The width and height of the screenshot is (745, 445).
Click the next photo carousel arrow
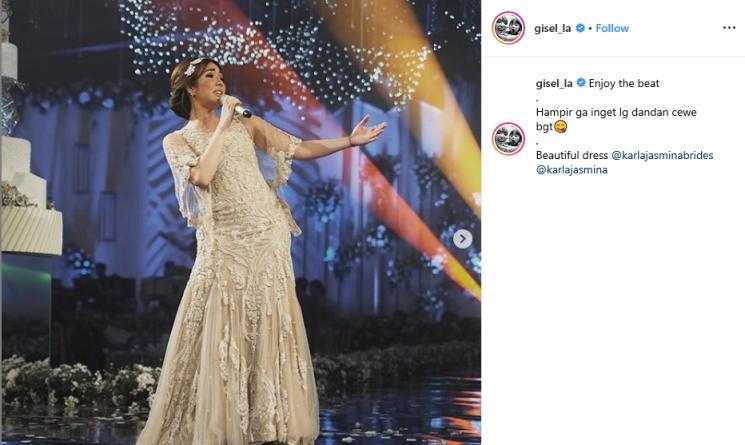462,239
